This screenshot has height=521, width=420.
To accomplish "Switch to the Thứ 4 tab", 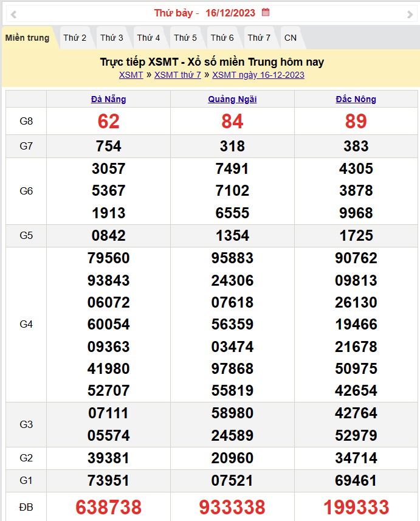I will coord(148,38).
